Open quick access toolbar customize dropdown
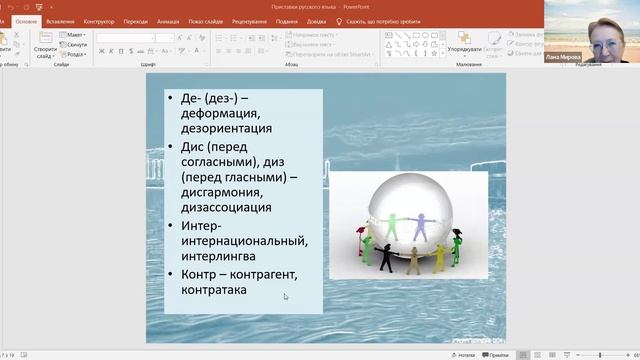The image size is (640, 360). tap(51, 7)
